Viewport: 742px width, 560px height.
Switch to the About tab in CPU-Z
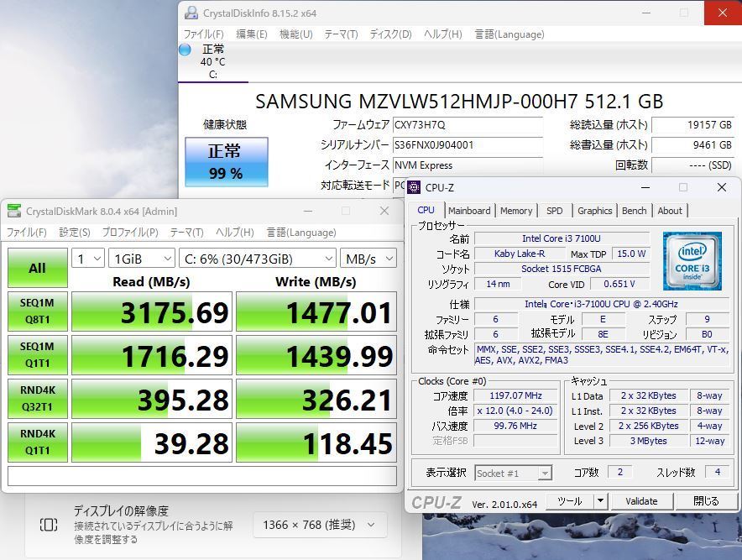[670, 211]
